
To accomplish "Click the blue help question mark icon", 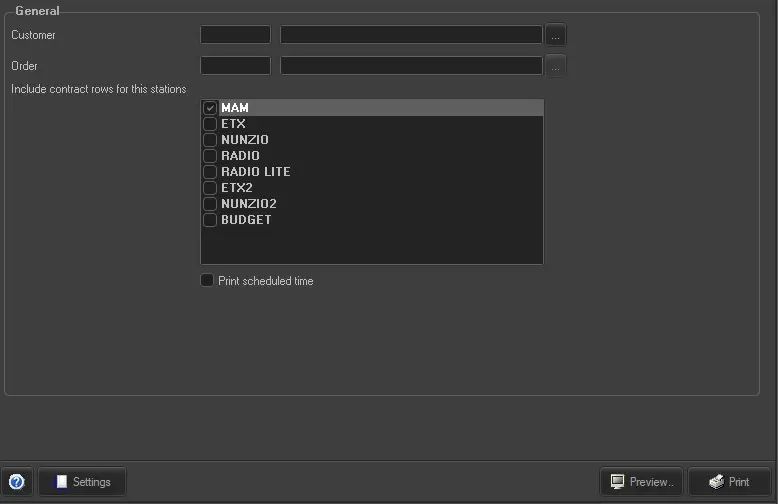I will [16, 482].
